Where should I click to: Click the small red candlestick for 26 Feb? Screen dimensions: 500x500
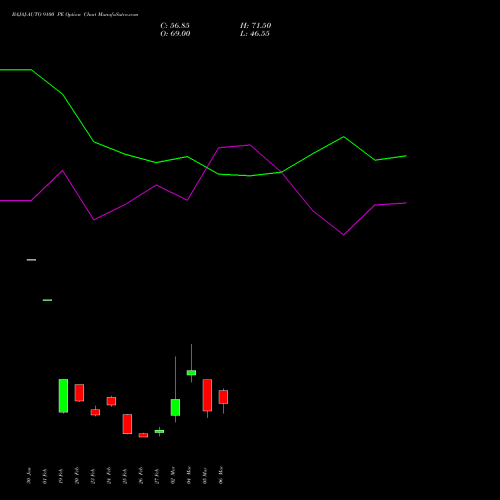[143, 435]
